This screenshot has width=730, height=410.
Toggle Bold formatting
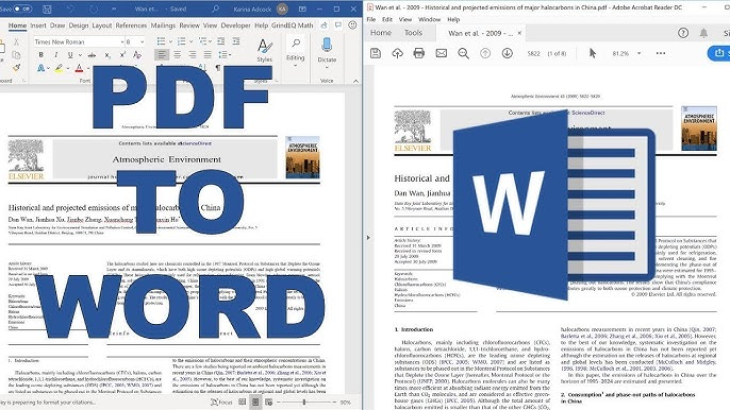click(41, 55)
